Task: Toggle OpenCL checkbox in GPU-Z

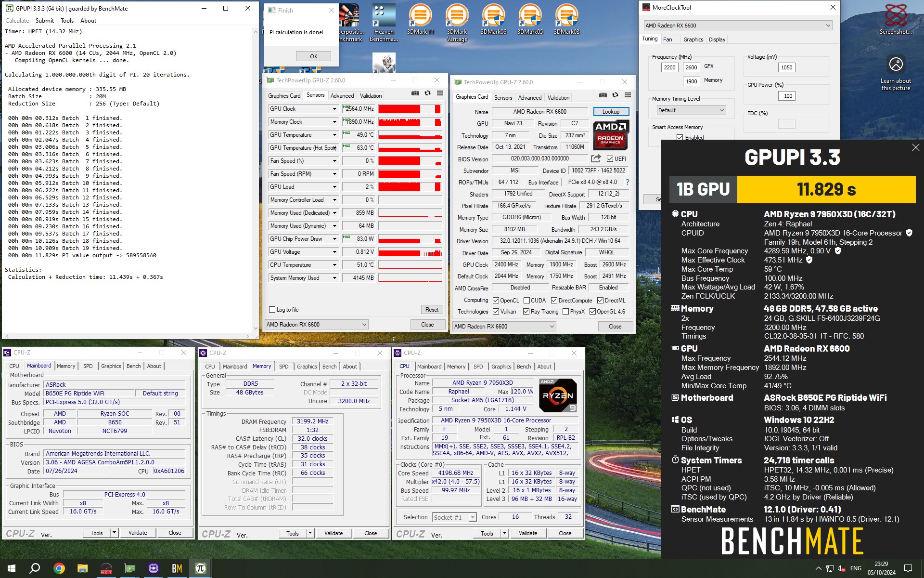Action: tap(496, 301)
